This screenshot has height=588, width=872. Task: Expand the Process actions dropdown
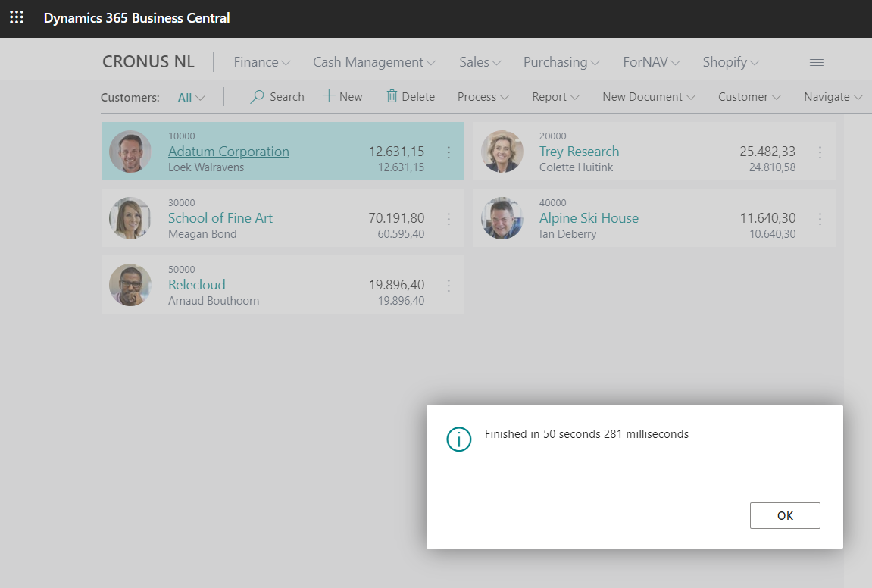pyautogui.click(x=483, y=97)
